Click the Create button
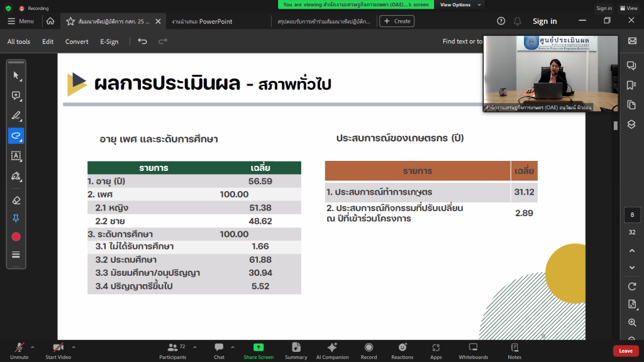Screen dimensions: 644x362 [x=397, y=21]
